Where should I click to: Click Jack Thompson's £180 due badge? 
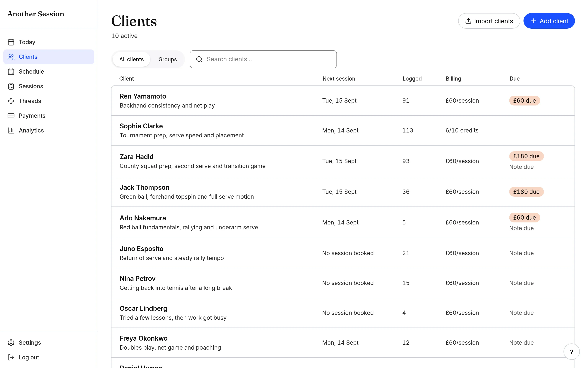[x=526, y=192]
